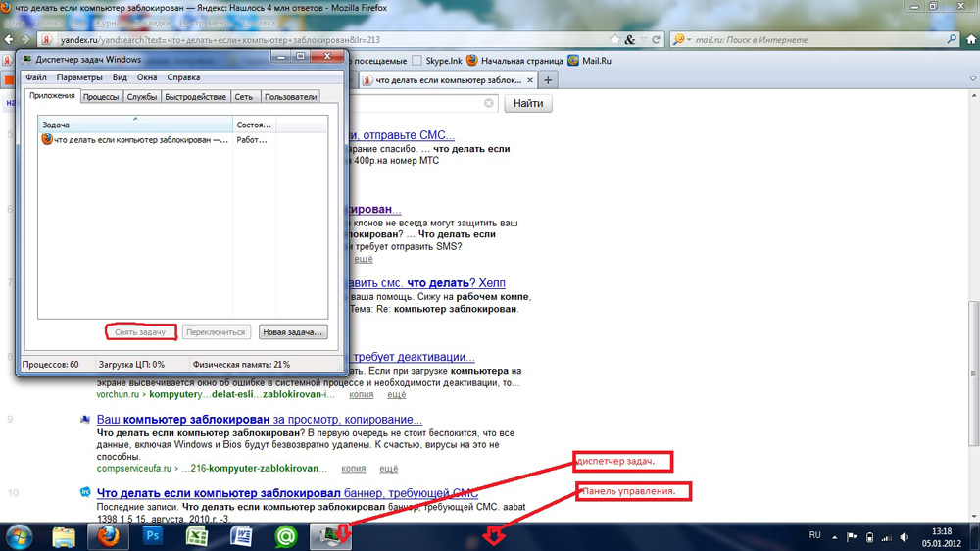Viewport: 980px width, 551px height.
Task: Open the Параметры menu in Task Manager
Action: coord(79,77)
